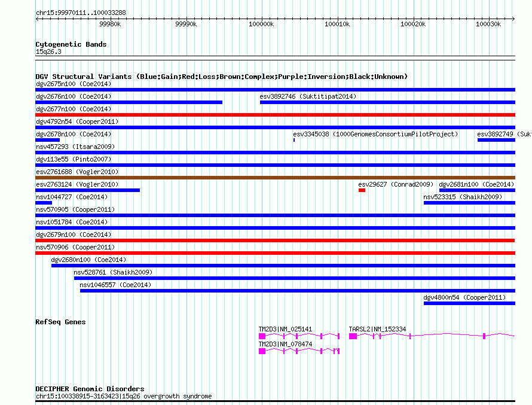Click esv2763124 (Vogler2010) label

pyautogui.click(x=77, y=184)
